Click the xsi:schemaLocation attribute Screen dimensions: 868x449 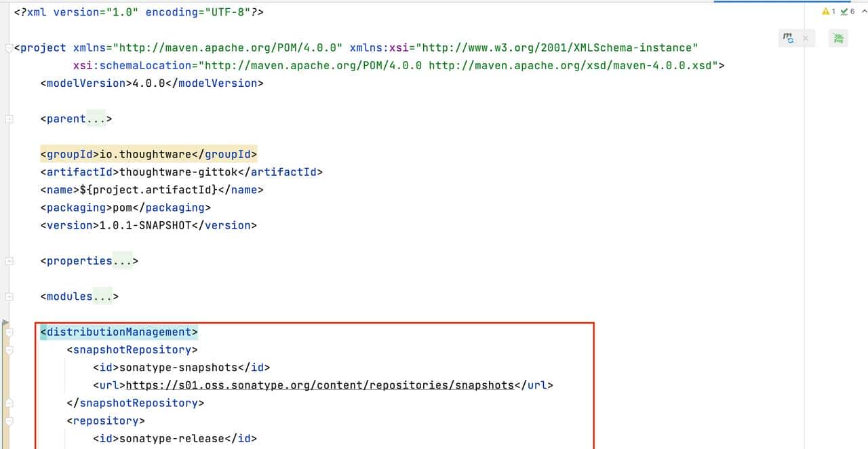(132, 65)
